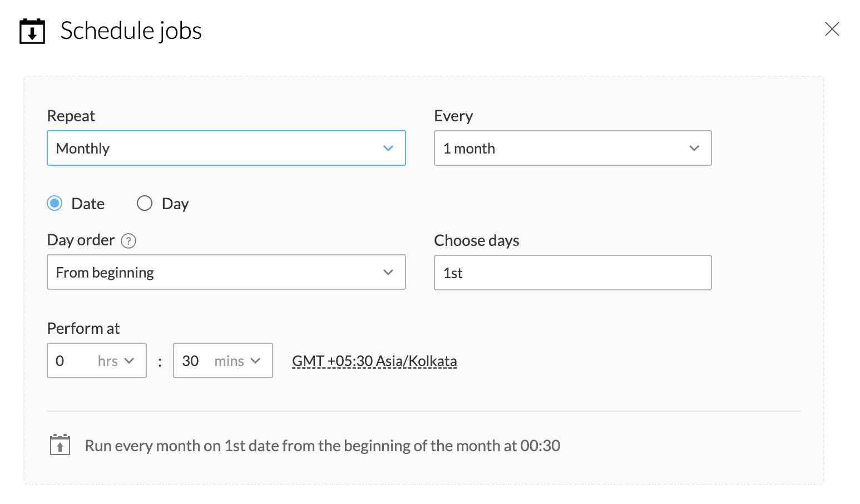
Task: Open the minutes dropdown
Action: coord(223,360)
